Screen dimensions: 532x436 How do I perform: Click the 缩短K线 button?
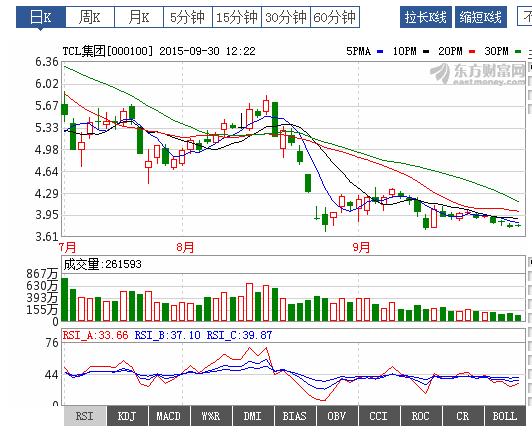click(481, 17)
